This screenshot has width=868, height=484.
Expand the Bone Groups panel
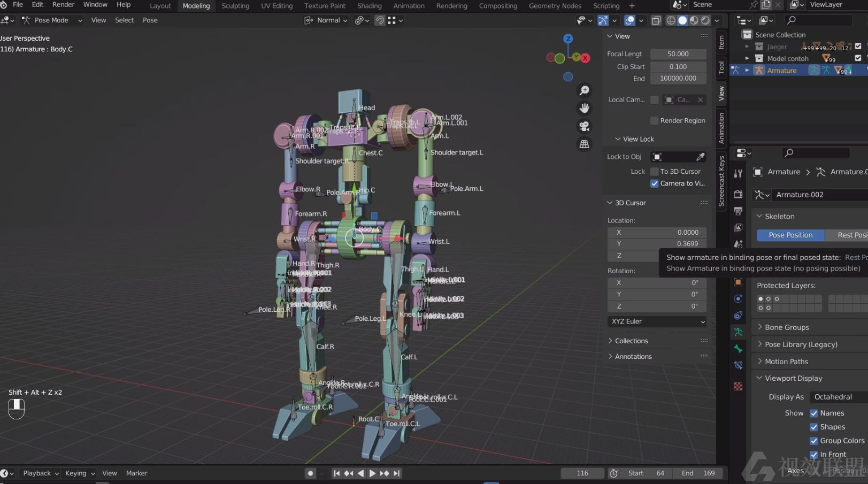tap(810, 327)
